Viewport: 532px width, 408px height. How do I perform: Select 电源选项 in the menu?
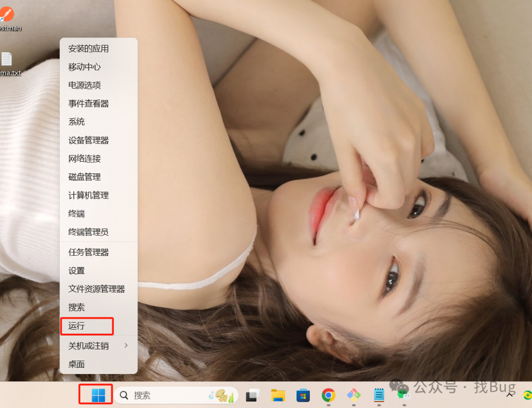pyautogui.click(x=99, y=85)
